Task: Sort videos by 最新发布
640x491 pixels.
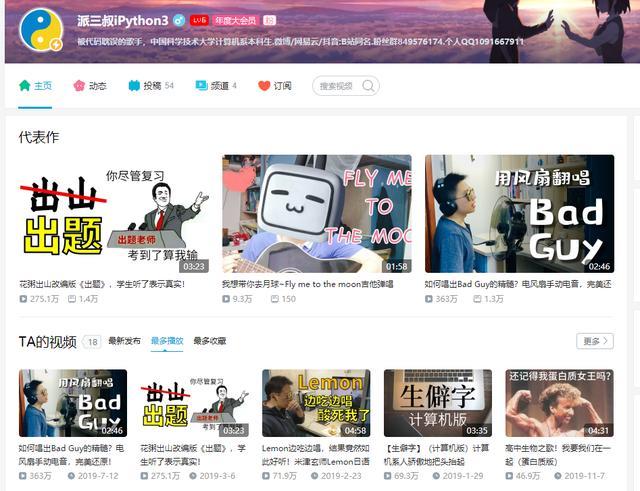Action: (124, 341)
